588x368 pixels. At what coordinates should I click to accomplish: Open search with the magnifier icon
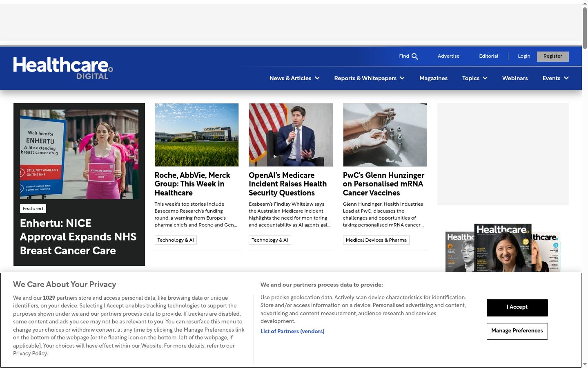coord(415,56)
